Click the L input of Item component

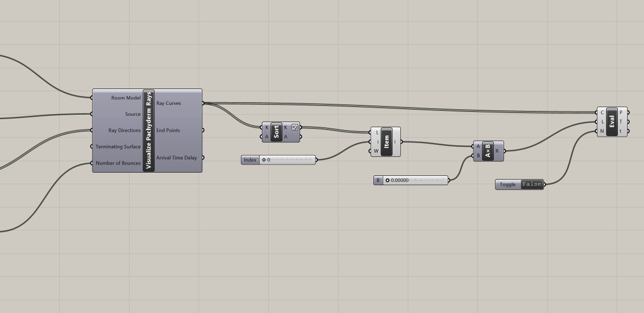coord(377,133)
